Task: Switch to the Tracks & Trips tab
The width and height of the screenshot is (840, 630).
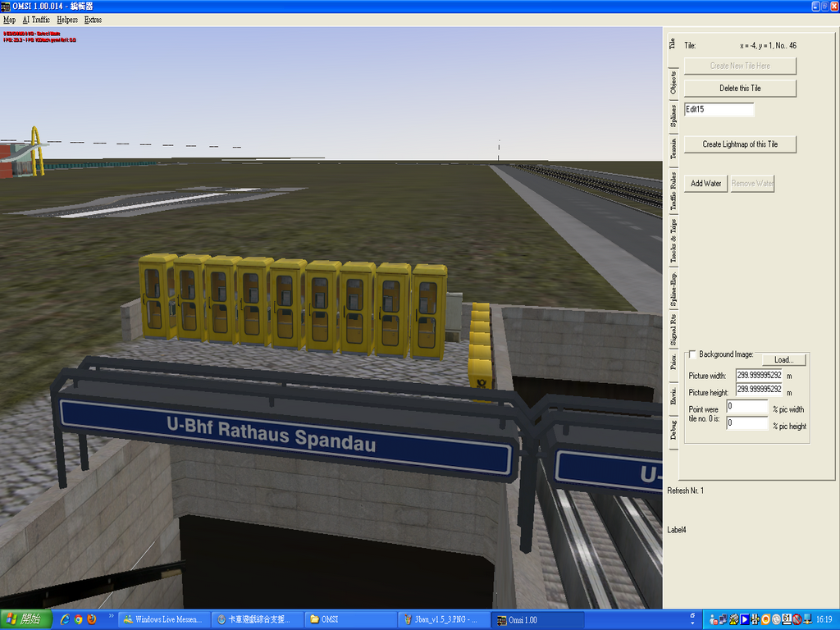Action: (673, 241)
